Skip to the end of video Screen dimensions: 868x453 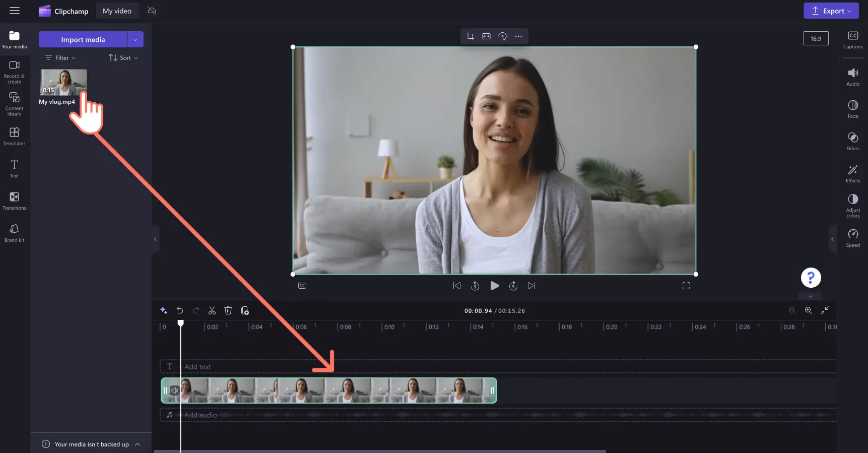coord(531,286)
